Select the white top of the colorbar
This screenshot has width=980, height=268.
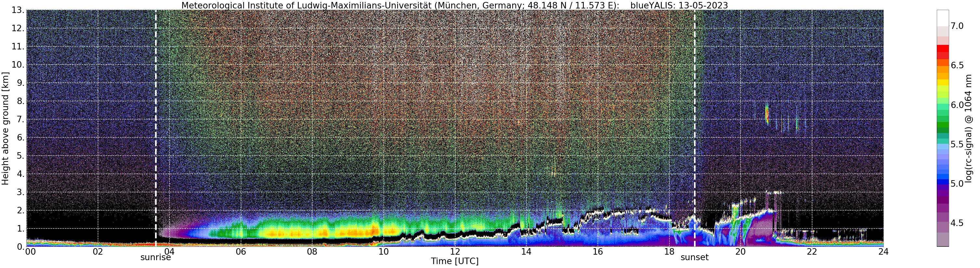[x=943, y=18]
